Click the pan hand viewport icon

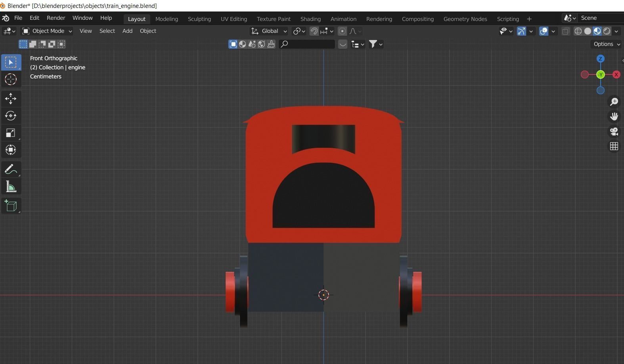click(x=614, y=116)
